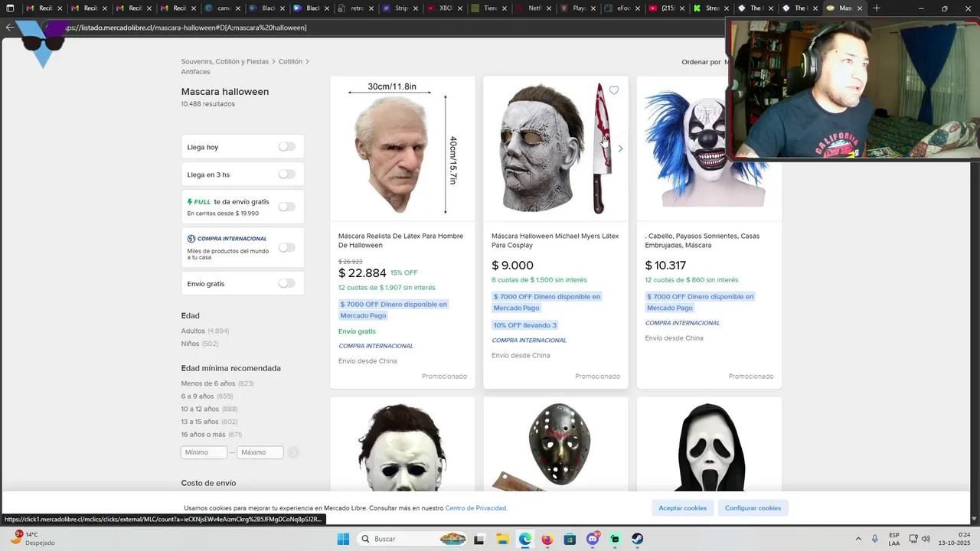Show hidden system tray icons
The width and height of the screenshot is (980, 551).
point(857,539)
